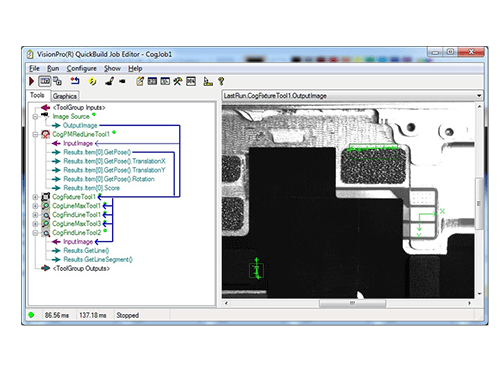Collapse the CogPMRedLineTool1 tree node

(x=35, y=135)
